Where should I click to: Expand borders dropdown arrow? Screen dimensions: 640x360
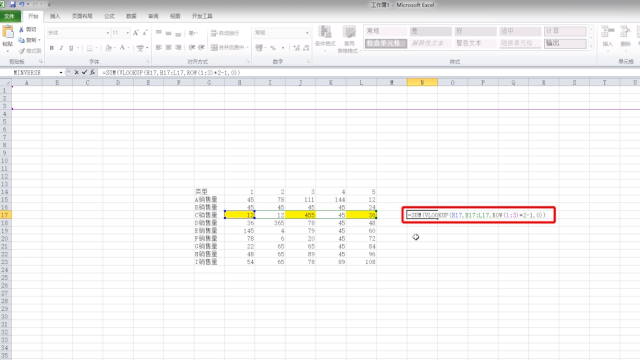point(96,48)
